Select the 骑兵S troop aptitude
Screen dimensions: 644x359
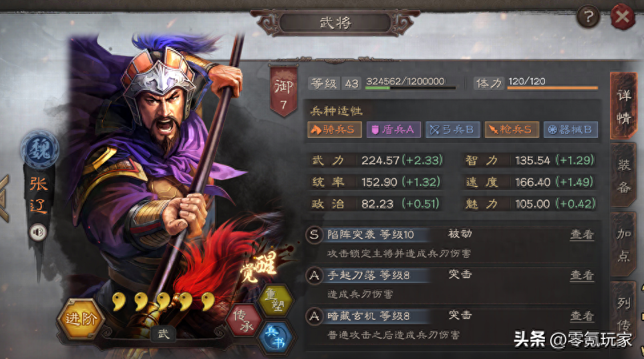click(x=335, y=129)
